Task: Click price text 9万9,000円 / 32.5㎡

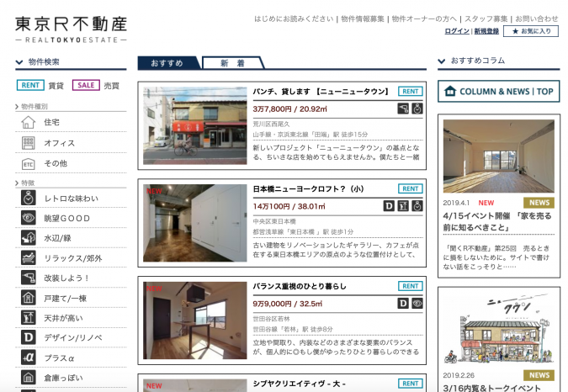Action: [x=288, y=304]
